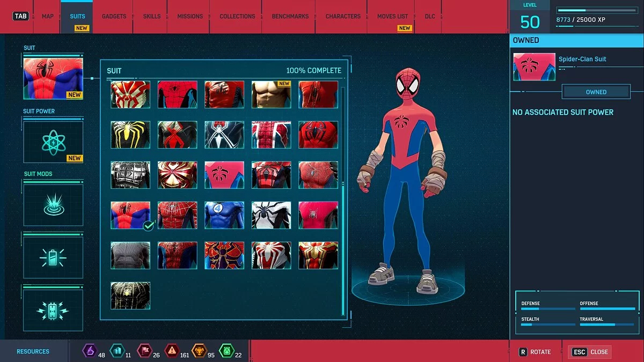Screen dimensions: 644x362
Task: Open the BENCHMARKS tab
Action: (x=290, y=17)
